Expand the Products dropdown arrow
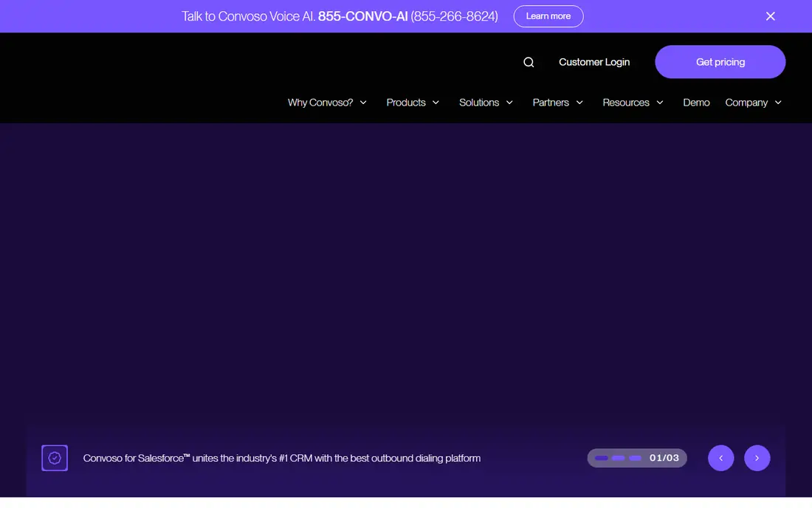 pyautogui.click(x=436, y=103)
